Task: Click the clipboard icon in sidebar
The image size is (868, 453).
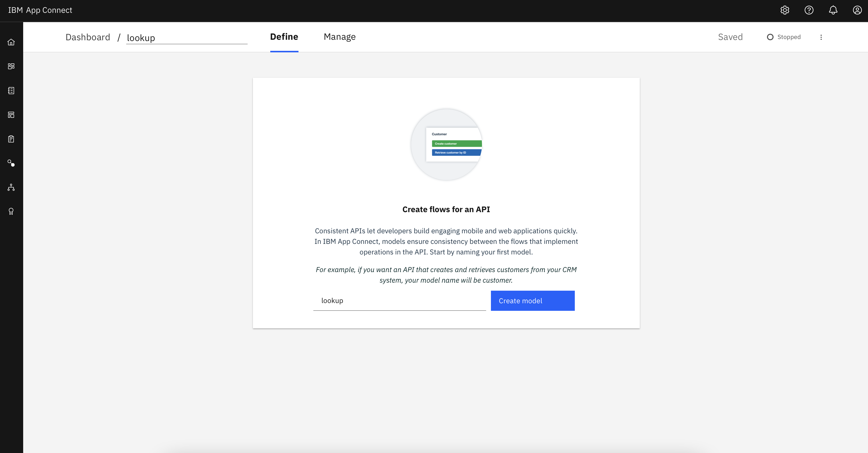Action: (11, 139)
